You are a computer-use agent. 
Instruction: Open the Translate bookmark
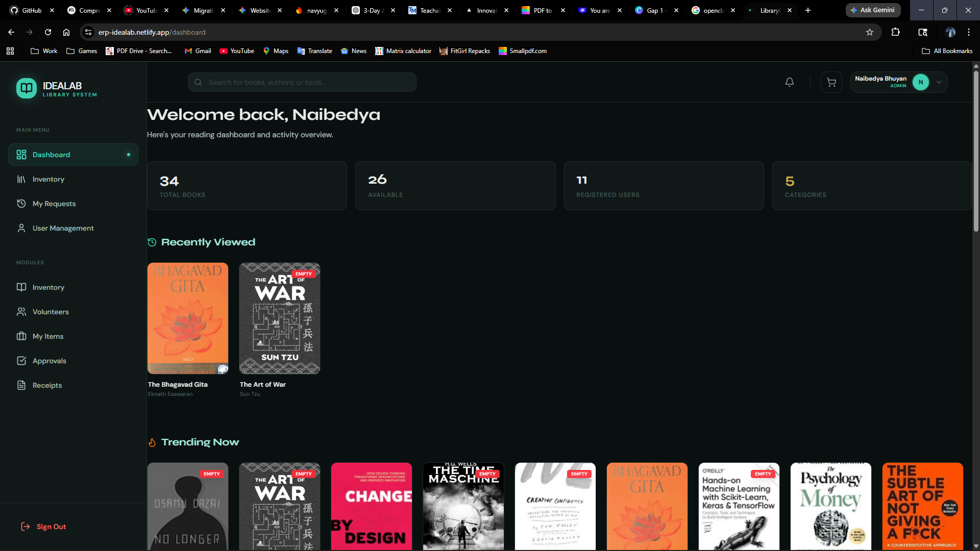click(314, 51)
